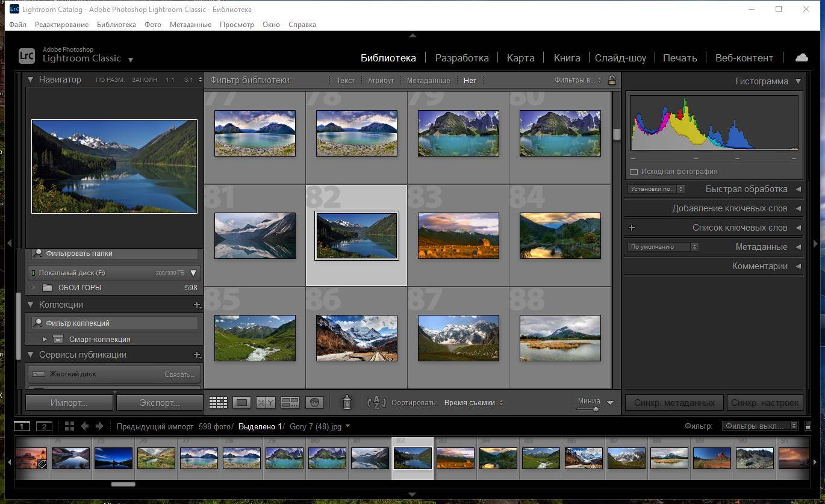Expand the Keywording panel

pyautogui.click(x=798, y=208)
